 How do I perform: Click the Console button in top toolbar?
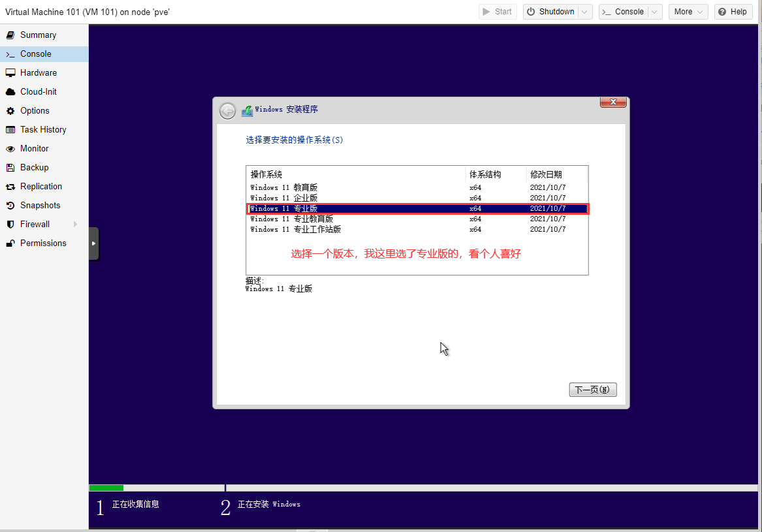click(x=624, y=12)
